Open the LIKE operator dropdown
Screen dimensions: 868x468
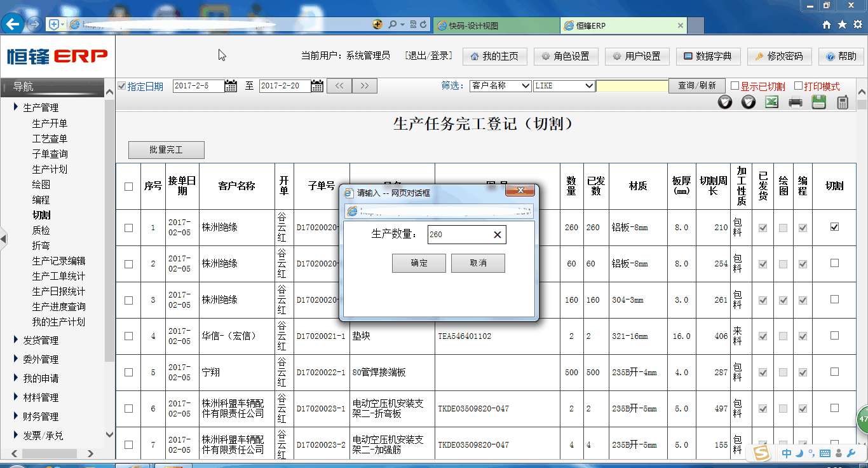coord(564,85)
